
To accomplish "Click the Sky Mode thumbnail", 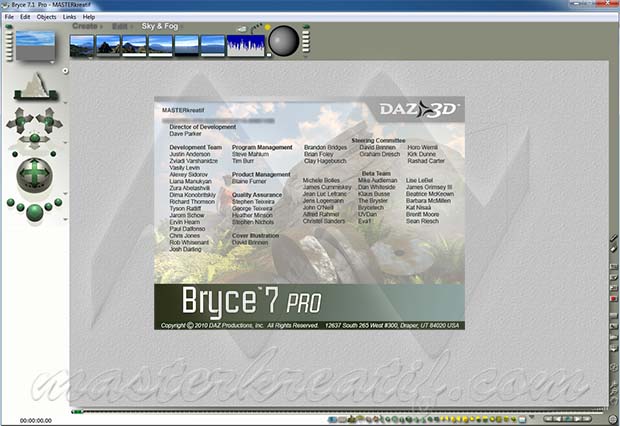I will point(82,45).
